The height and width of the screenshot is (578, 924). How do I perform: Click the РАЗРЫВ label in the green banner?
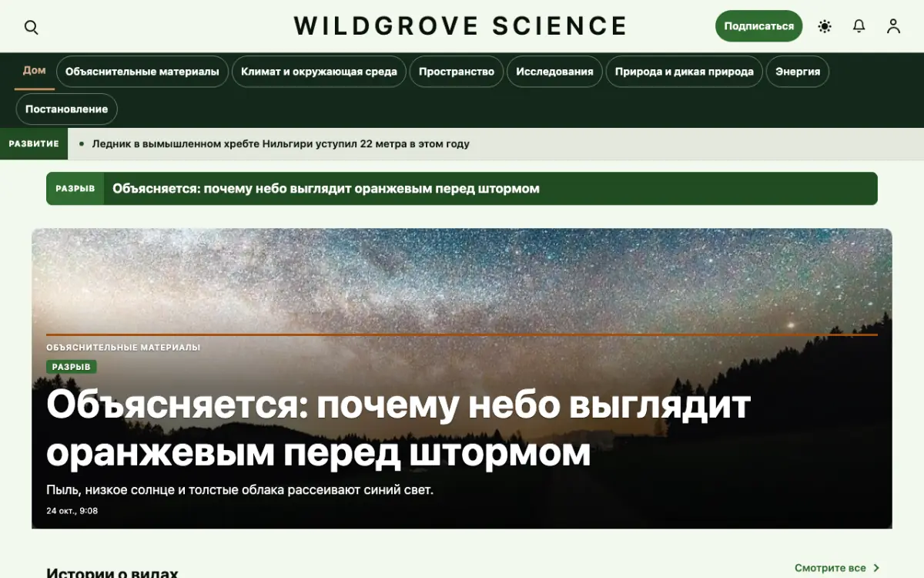tap(75, 189)
